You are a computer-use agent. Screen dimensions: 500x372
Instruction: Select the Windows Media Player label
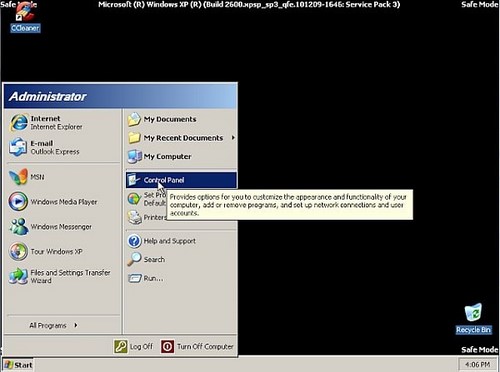point(64,202)
